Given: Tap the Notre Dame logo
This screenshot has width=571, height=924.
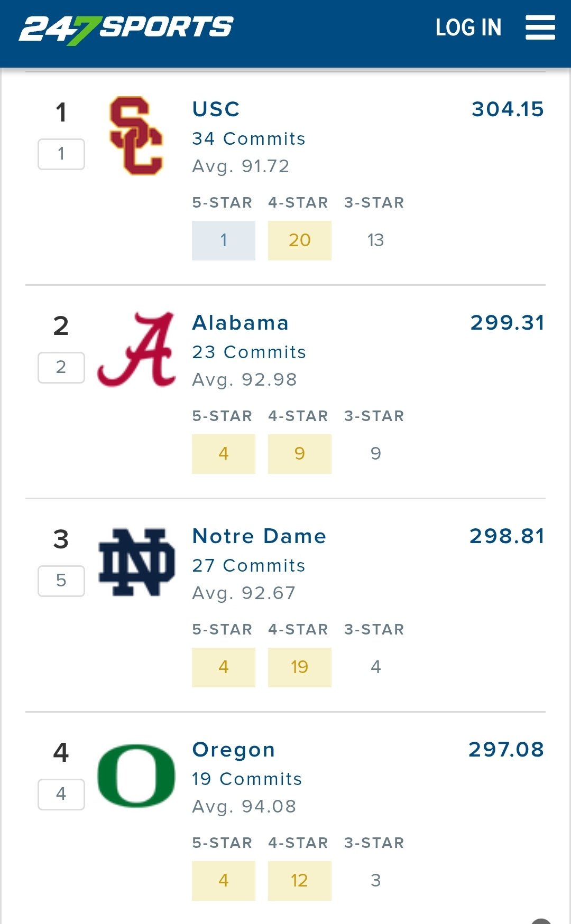Looking at the screenshot, I should 136,563.
